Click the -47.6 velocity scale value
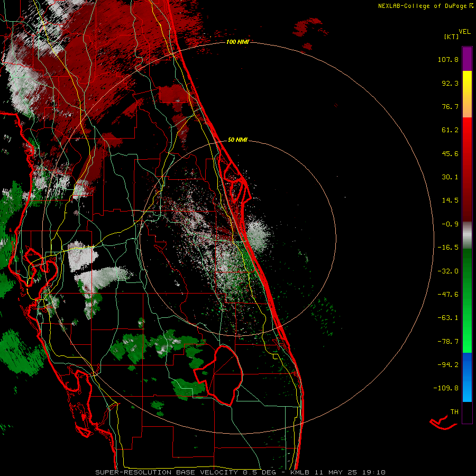The height and width of the screenshot is (476, 476). point(448,295)
